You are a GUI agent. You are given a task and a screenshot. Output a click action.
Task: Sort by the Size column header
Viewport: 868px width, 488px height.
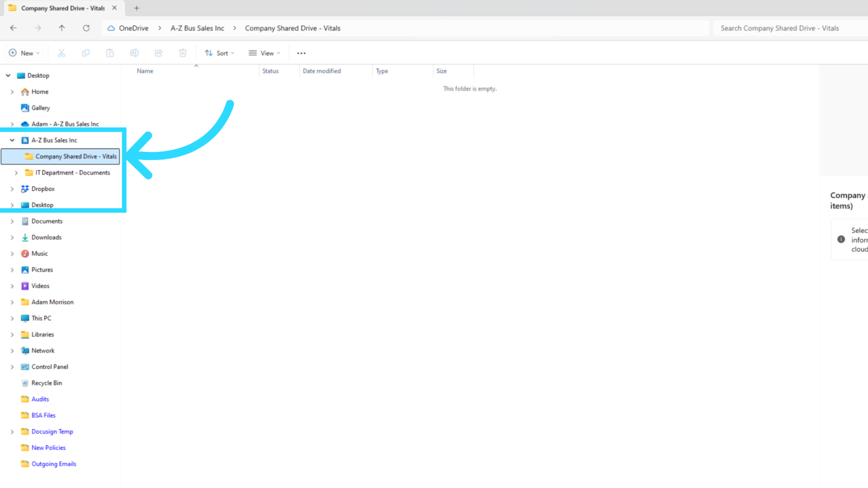point(442,71)
